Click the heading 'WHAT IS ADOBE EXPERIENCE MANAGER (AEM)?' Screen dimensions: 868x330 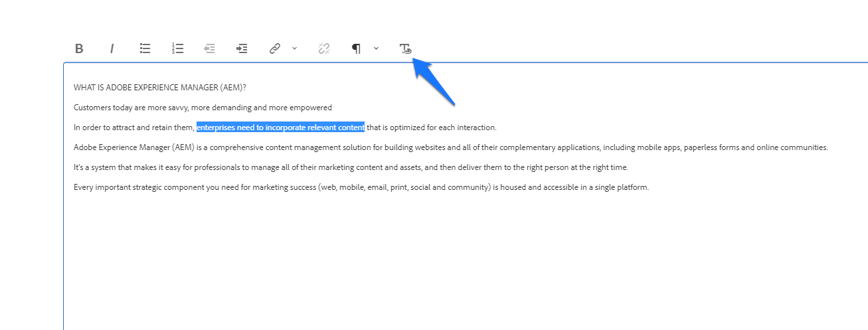click(160, 88)
